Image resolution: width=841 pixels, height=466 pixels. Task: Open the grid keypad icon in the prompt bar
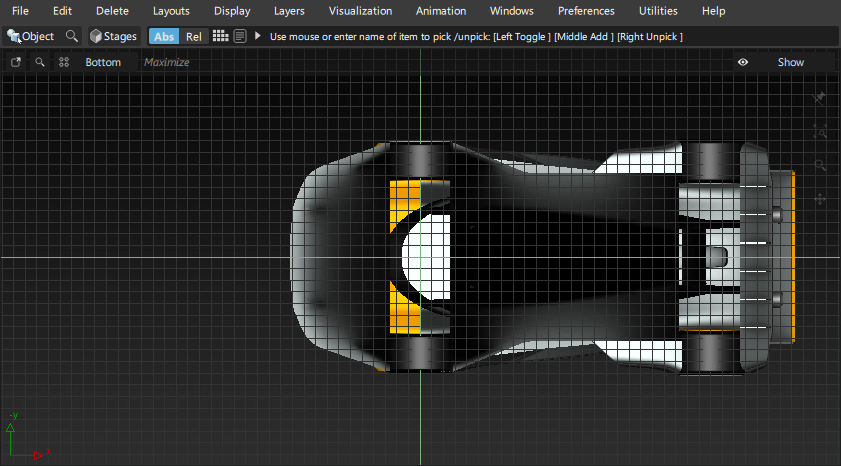point(220,36)
